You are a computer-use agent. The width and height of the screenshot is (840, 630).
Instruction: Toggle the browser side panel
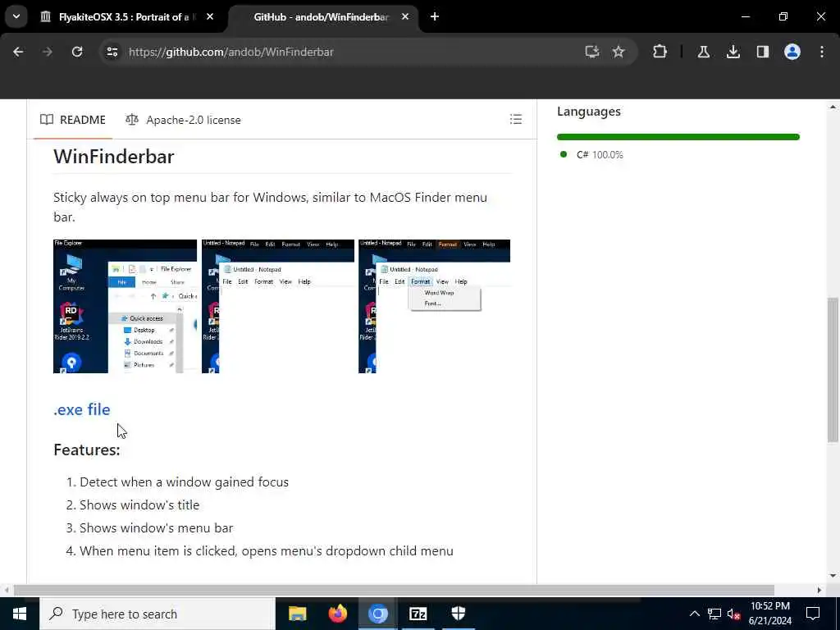tap(763, 52)
